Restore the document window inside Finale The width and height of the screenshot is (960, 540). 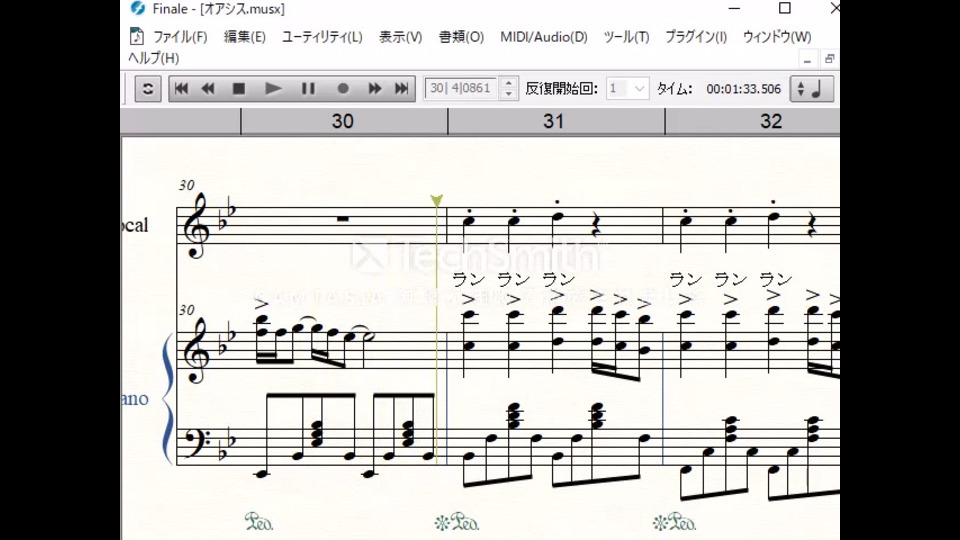tap(829, 59)
